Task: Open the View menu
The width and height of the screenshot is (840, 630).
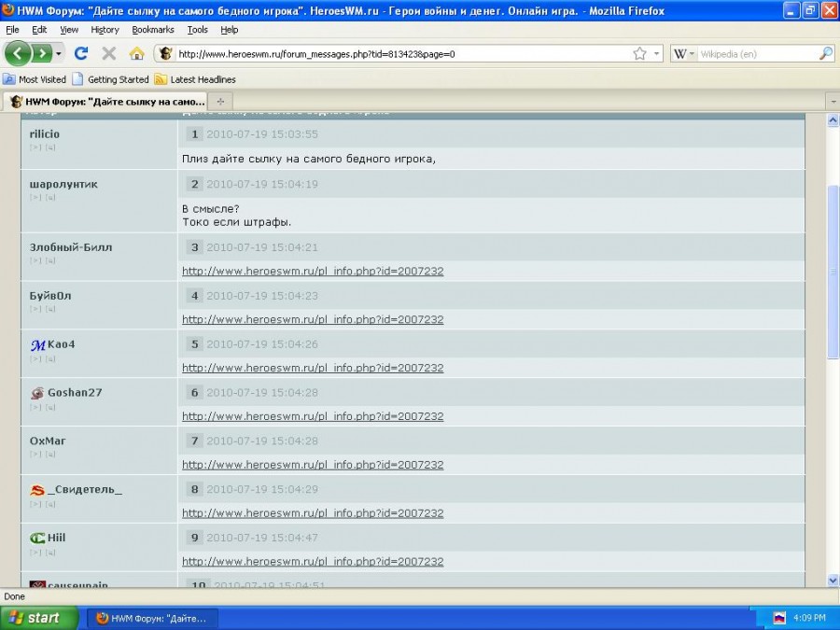Action: (x=69, y=30)
